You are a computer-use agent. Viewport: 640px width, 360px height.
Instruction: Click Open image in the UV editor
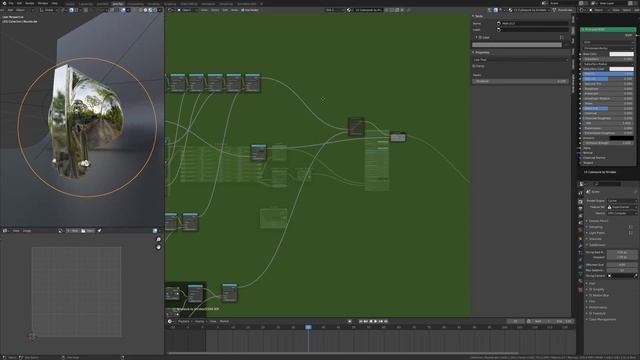pyautogui.click(x=88, y=231)
